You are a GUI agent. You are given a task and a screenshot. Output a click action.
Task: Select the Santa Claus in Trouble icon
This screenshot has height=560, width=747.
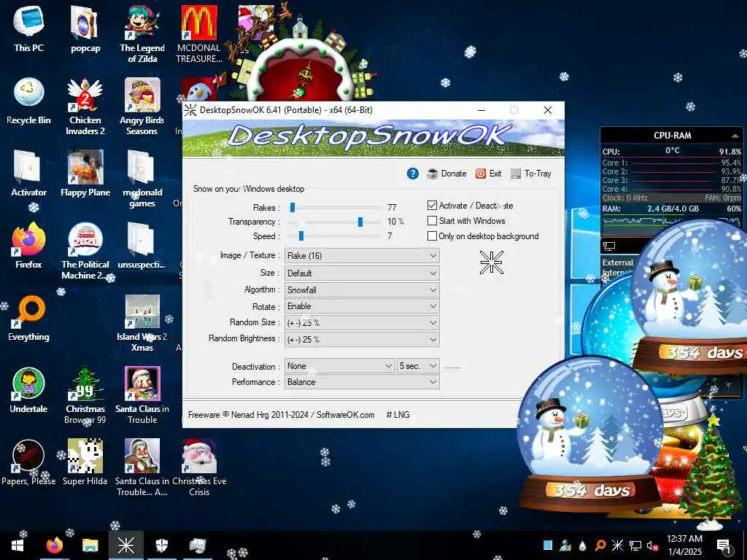[142, 396]
